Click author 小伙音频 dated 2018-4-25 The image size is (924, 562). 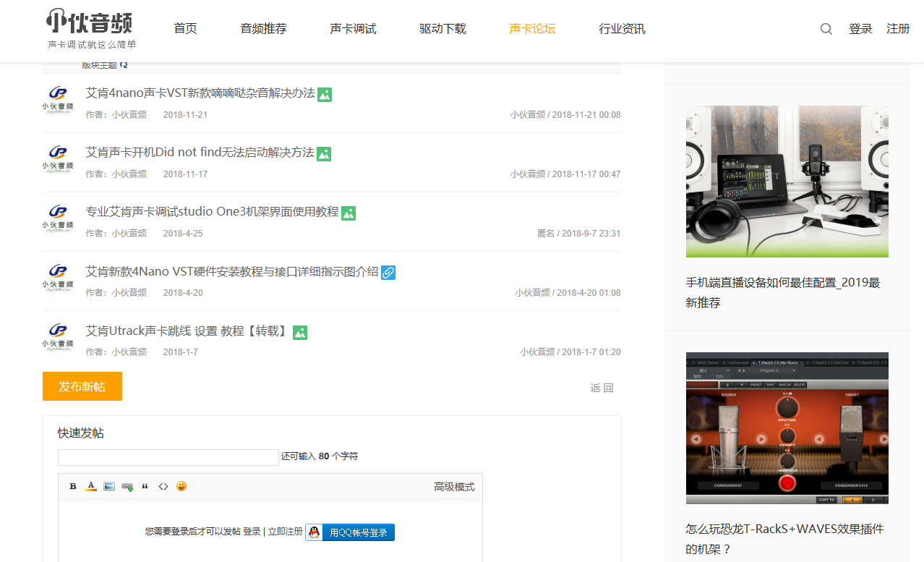(129, 234)
